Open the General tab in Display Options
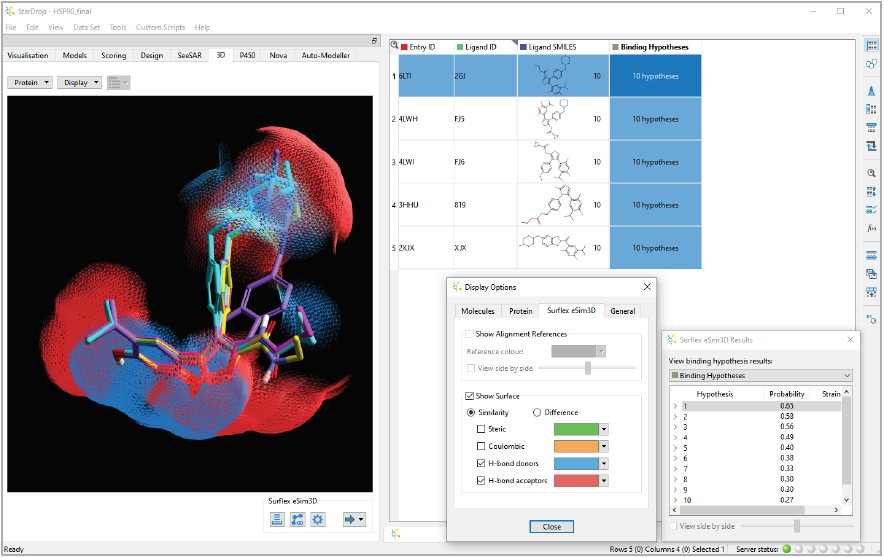The width and height of the screenshot is (884, 558). 622,311
